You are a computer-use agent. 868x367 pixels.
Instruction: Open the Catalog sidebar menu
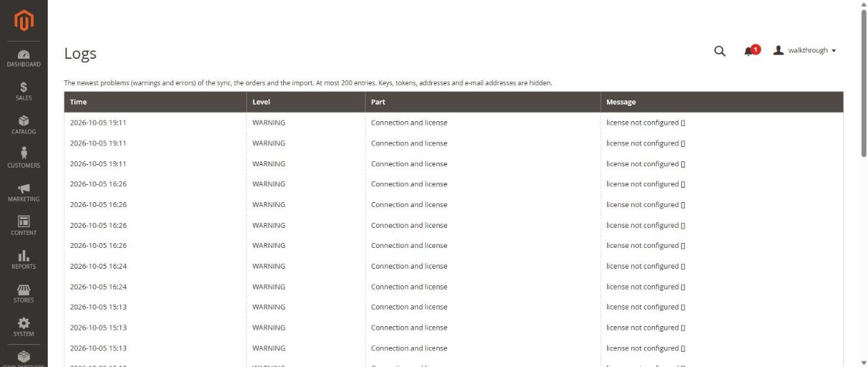(24, 125)
